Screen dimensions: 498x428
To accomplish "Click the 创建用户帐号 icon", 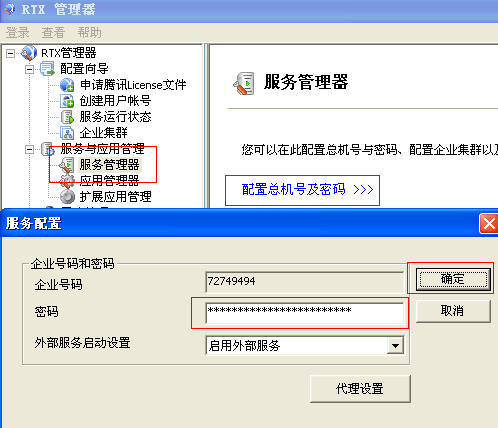I will point(67,101).
